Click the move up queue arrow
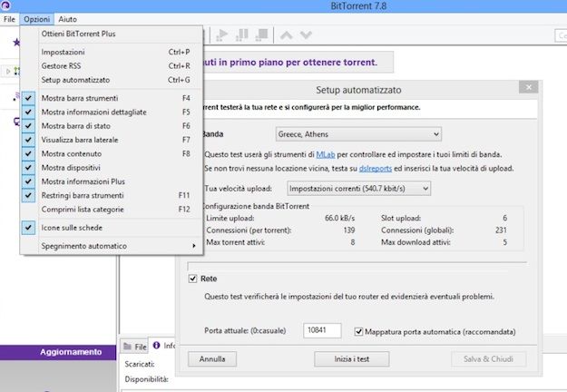Screen dimensions: 567x392 click(x=286, y=35)
